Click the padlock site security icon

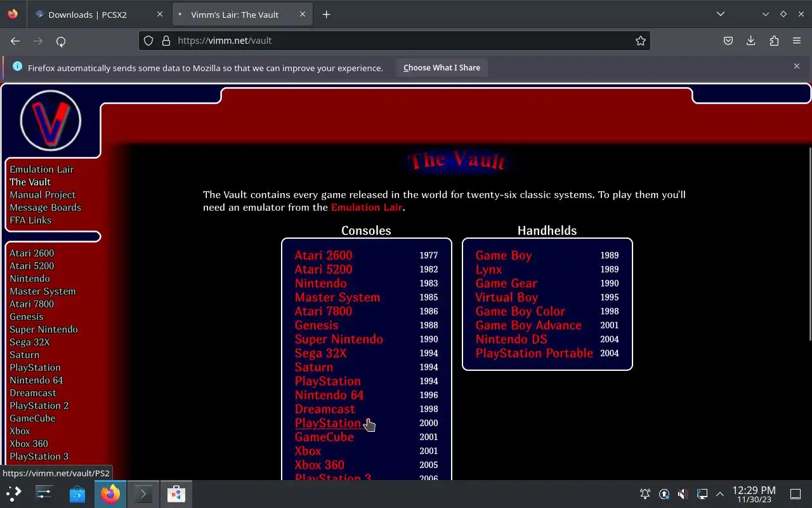(x=166, y=41)
